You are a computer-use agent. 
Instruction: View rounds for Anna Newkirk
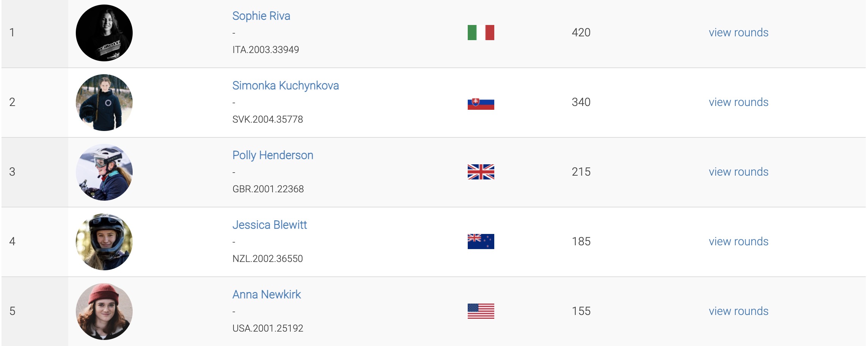pos(738,311)
